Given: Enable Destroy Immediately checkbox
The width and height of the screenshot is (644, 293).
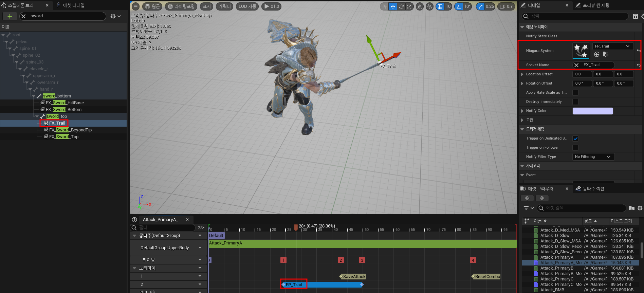Looking at the screenshot, I should (x=575, y=102).
